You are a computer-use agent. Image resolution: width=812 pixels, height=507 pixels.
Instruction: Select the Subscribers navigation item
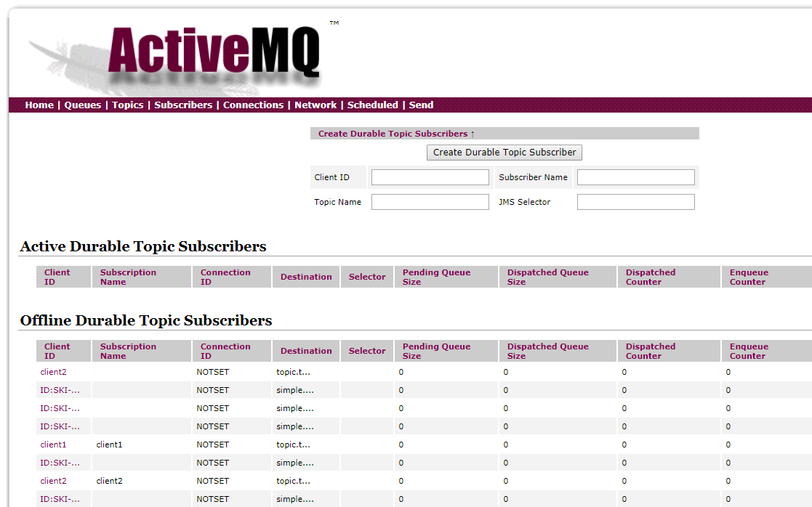tap(182, 105)
